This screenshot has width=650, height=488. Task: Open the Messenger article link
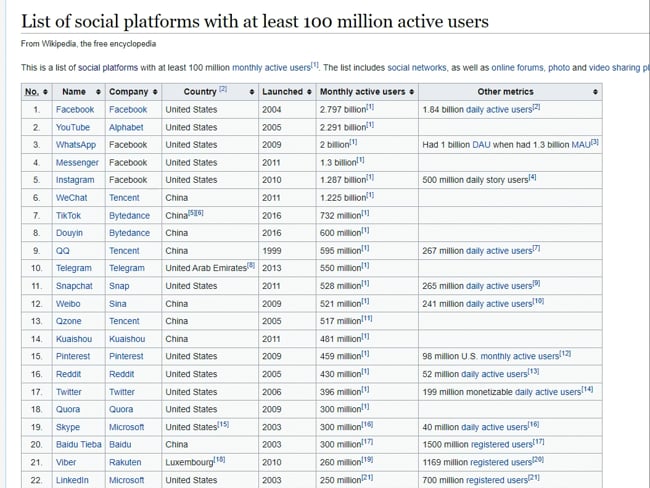(77, 163)
